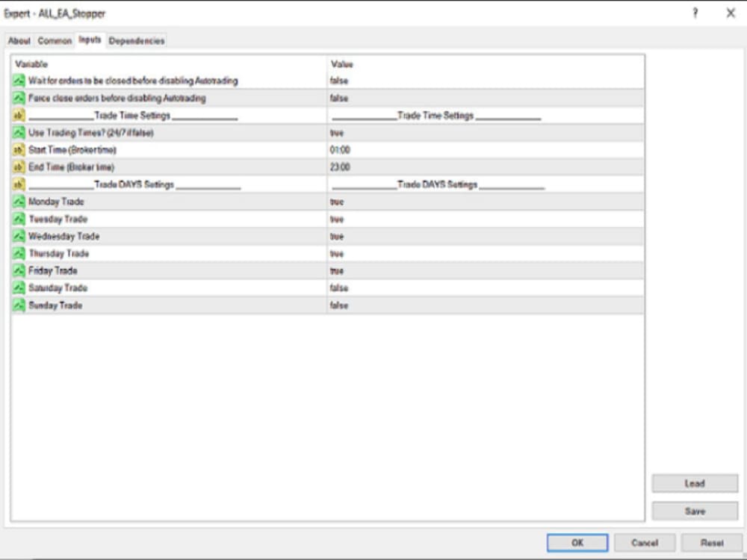The image size is (747, 560).
Task: Toggle the Saturday Trade false value
Action: coord(341,287)
